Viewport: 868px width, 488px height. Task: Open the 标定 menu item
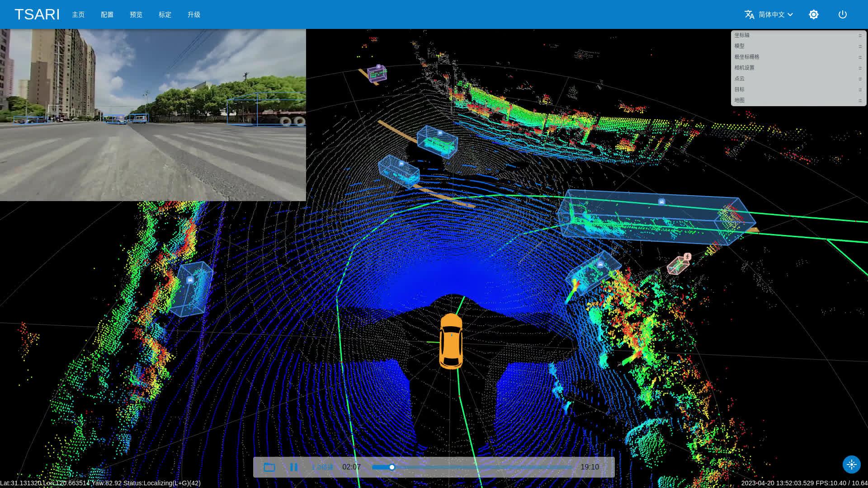pyautogui.click(x=165, y=14)
